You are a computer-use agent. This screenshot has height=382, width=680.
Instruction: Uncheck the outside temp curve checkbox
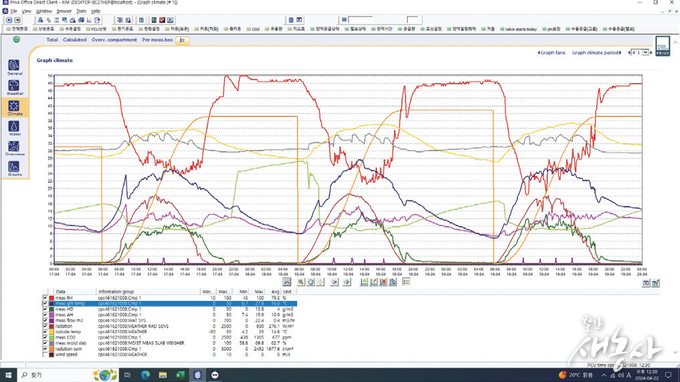coord(45,332)
